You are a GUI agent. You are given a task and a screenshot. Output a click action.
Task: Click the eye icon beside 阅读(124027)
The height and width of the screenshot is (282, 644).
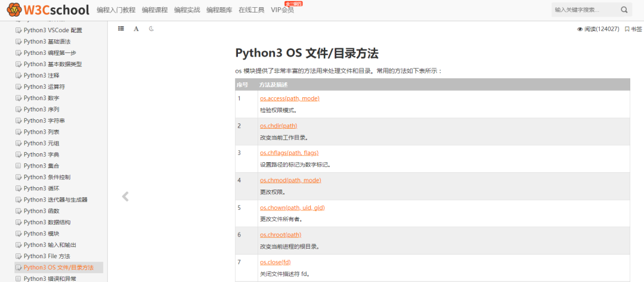coord(580,29)
